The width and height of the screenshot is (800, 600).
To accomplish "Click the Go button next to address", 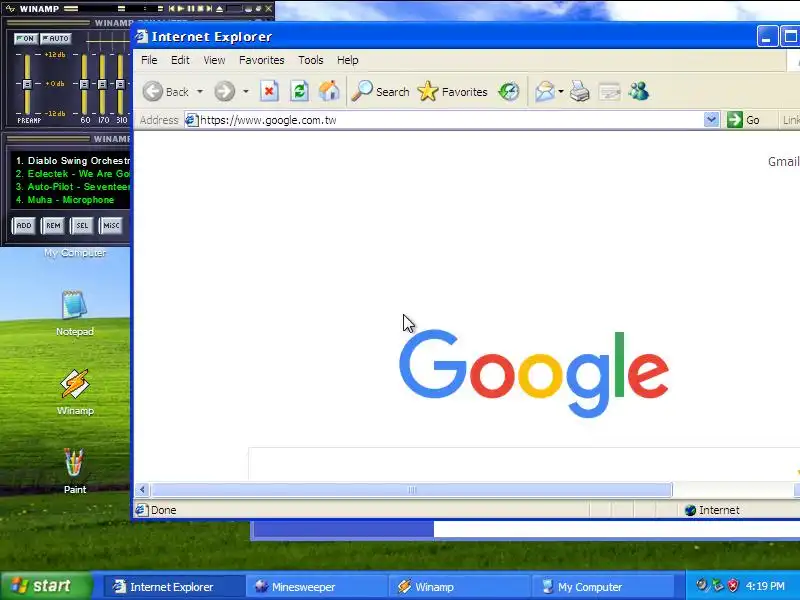I will coord(743,120).
